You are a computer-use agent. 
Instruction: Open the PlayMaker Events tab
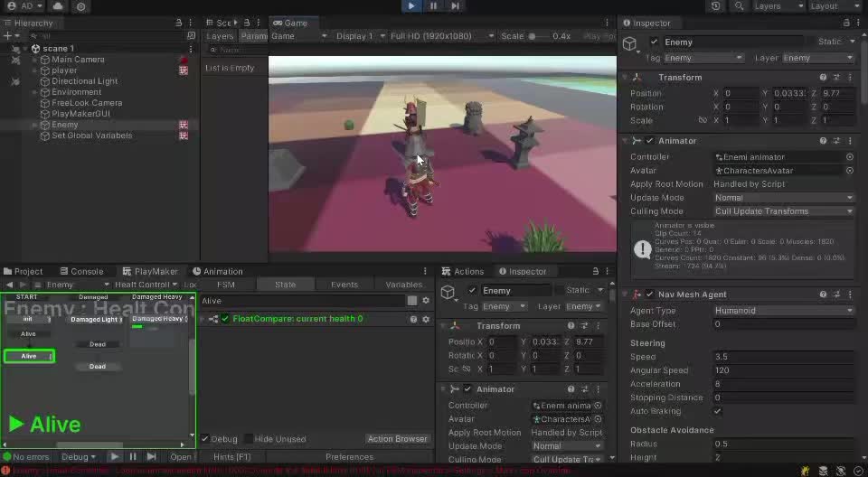click(x=344, y=285)
